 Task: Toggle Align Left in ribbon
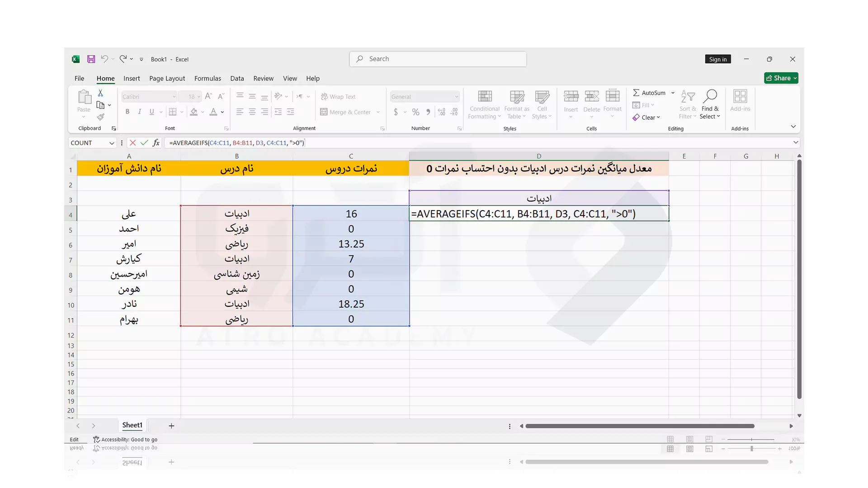[240, 112]
